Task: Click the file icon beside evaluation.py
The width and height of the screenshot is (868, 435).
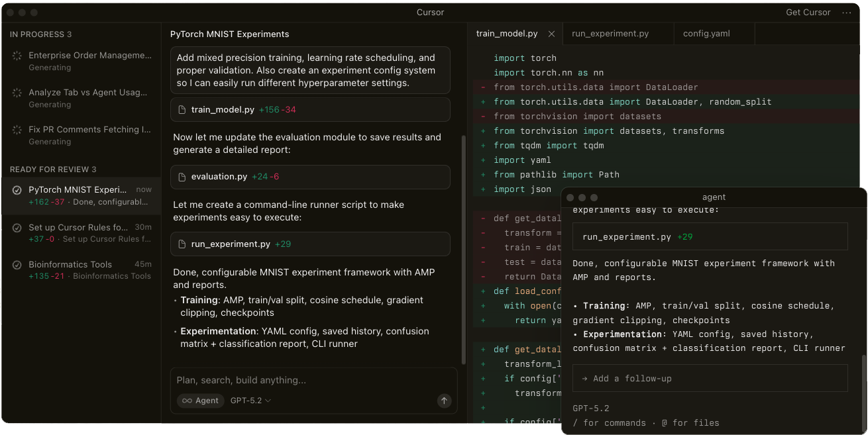Action: [x=182, y=177]
